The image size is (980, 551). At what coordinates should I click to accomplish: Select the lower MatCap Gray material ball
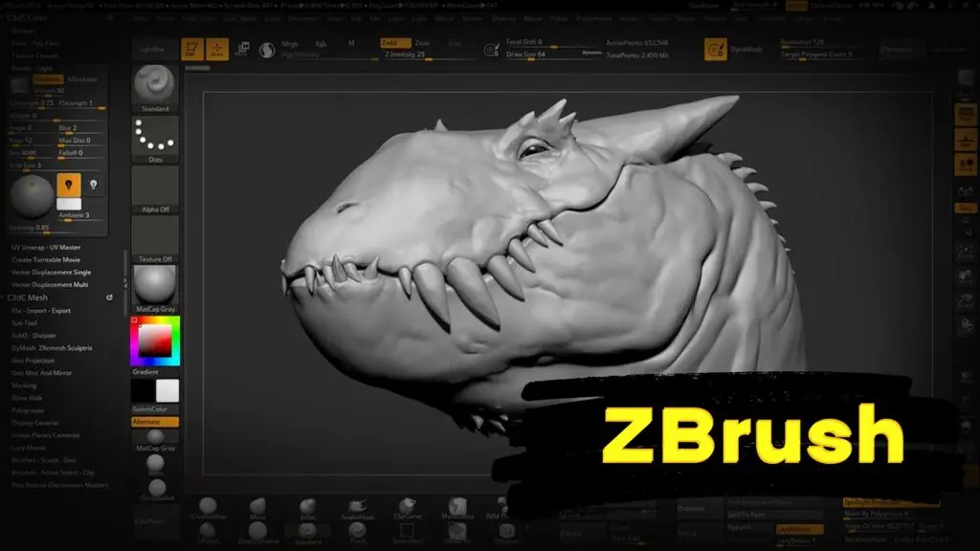(155, 440)
